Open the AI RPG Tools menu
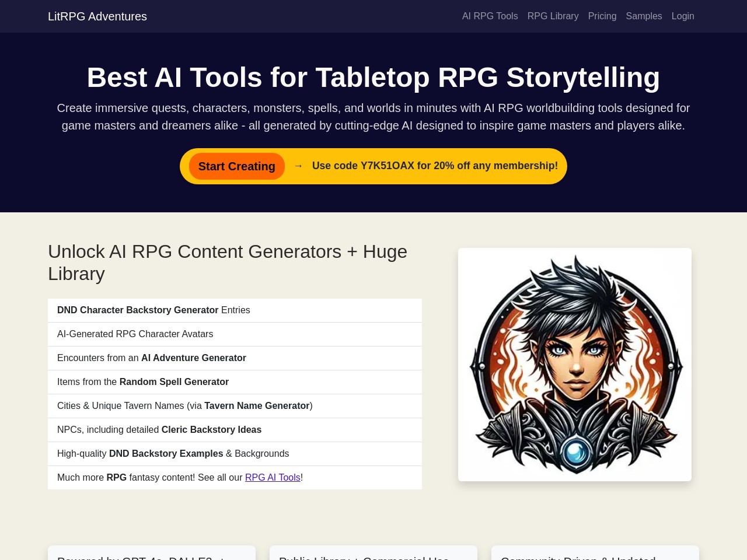 pos(490,16)
